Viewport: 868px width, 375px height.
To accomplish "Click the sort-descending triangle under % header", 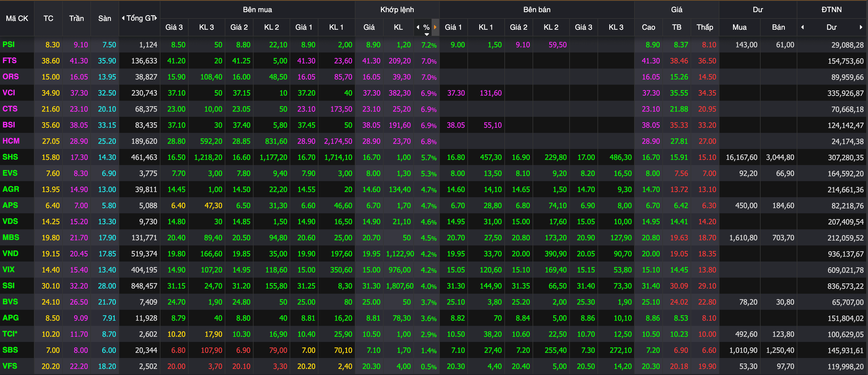I will pos(427,34).
